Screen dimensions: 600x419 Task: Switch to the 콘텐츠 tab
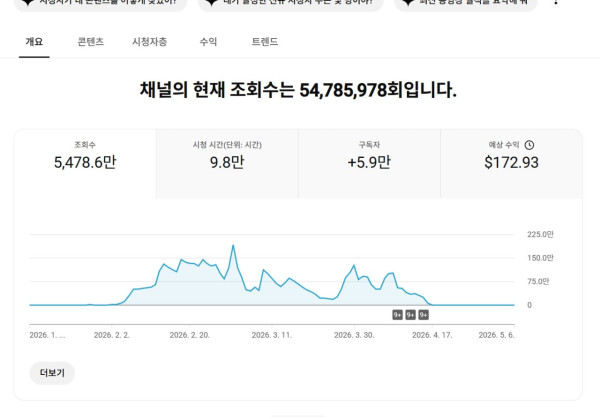[x=91, y=42]
